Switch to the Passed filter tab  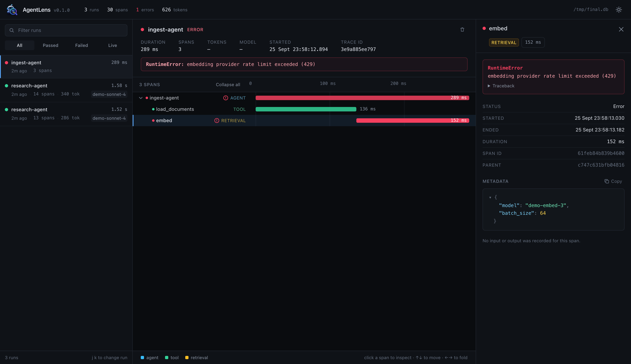click(51, 45)
